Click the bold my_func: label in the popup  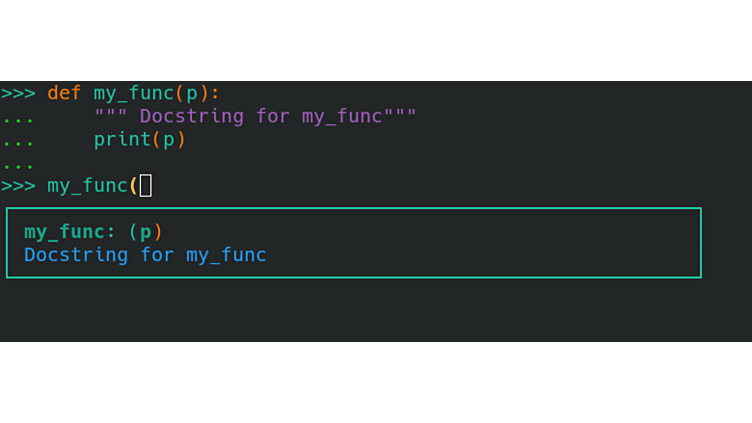[x=70, y=232]
